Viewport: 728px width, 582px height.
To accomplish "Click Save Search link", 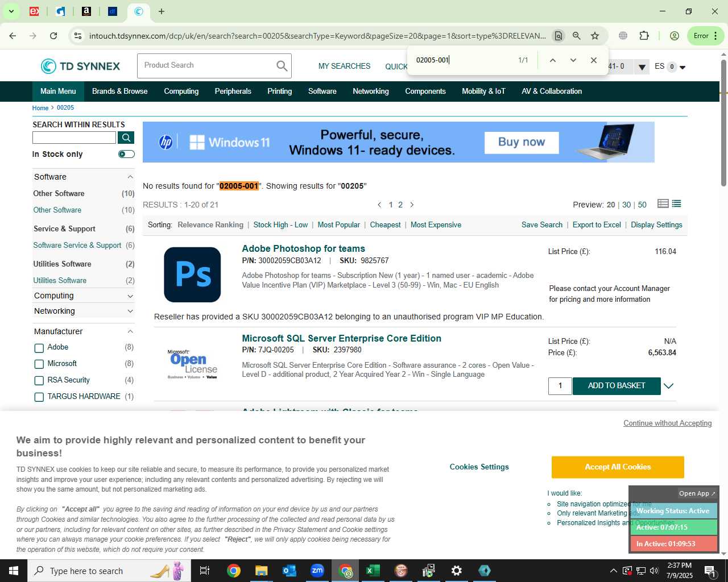I will tap(542, 225).
